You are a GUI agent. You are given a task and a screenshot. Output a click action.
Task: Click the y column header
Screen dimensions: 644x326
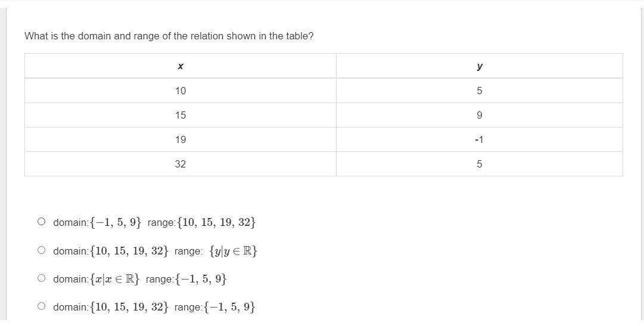pos(480,66)
